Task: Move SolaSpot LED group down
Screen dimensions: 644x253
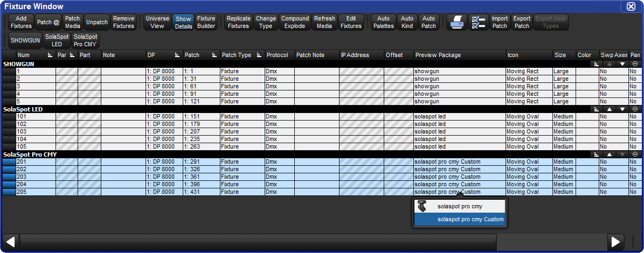Action: 622,109
